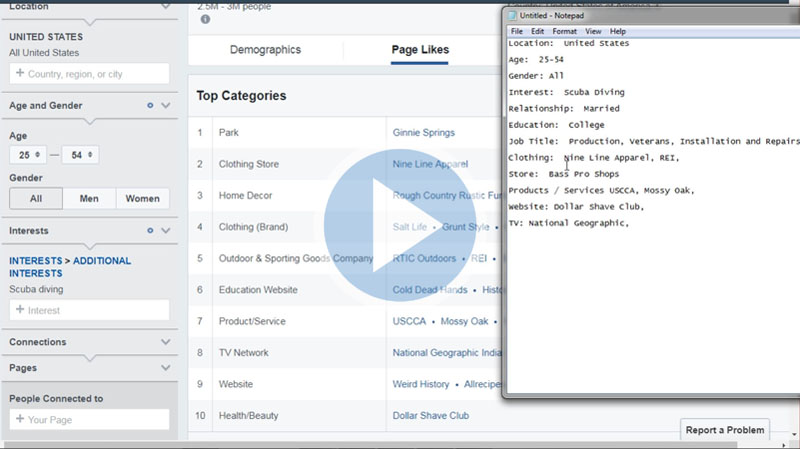Select Women gender filter
This screenshot has width=800, height=449.
[143, 199]
